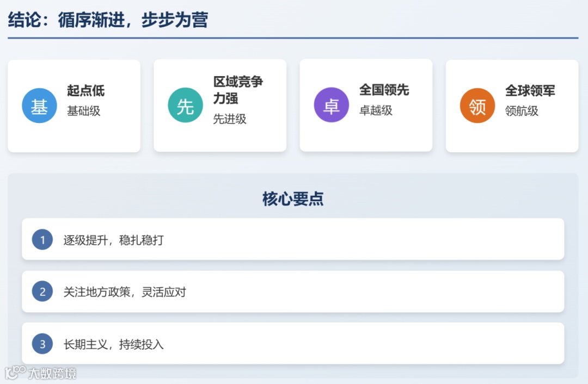Click the teal 先 circle icon
The height and width of the screenshot is (384, 588).
[x=185, y=106]
